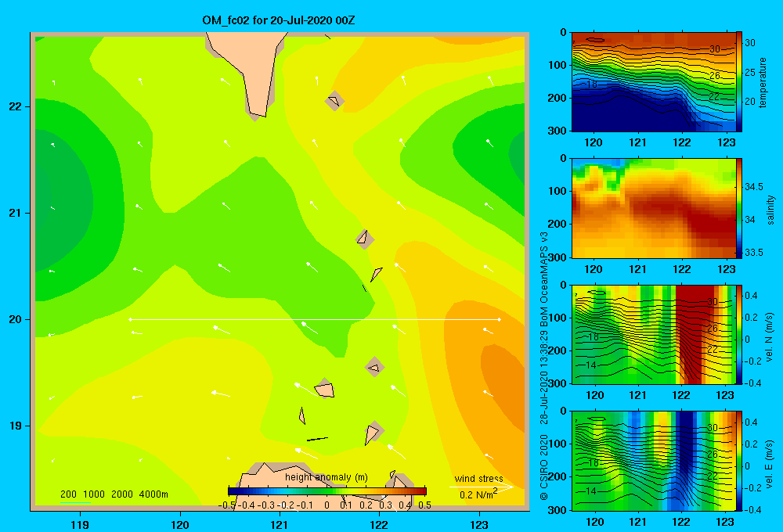Click the 'height anomaly (m)' label
783x532 pixels.
(x=326, y=477)
